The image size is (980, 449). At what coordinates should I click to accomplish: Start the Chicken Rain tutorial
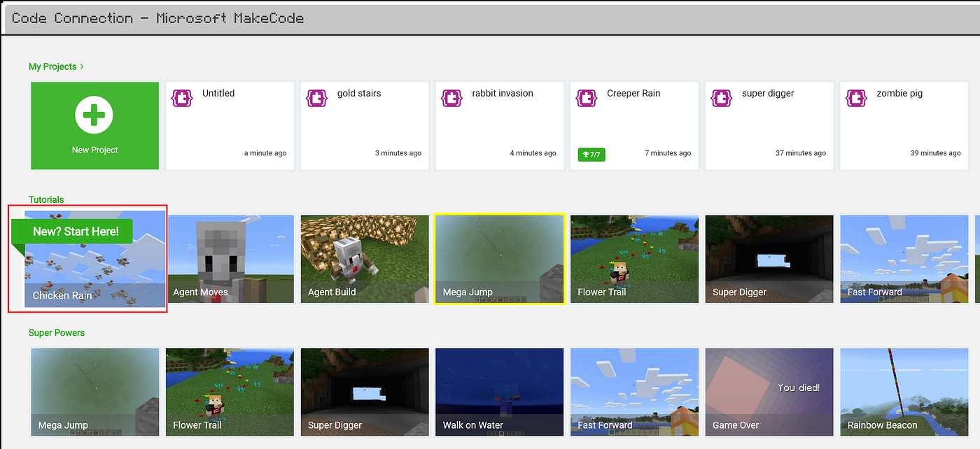(x=94, y=259)
